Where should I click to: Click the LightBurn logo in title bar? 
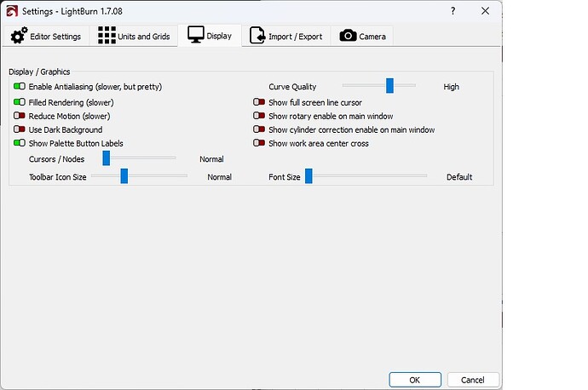11,10
